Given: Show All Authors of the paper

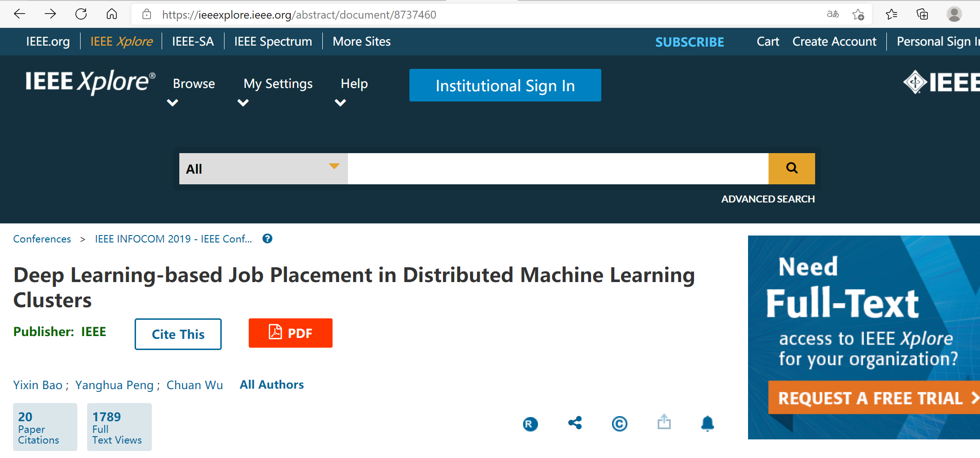Looking at the screenshot, I should tap(272, 384).
